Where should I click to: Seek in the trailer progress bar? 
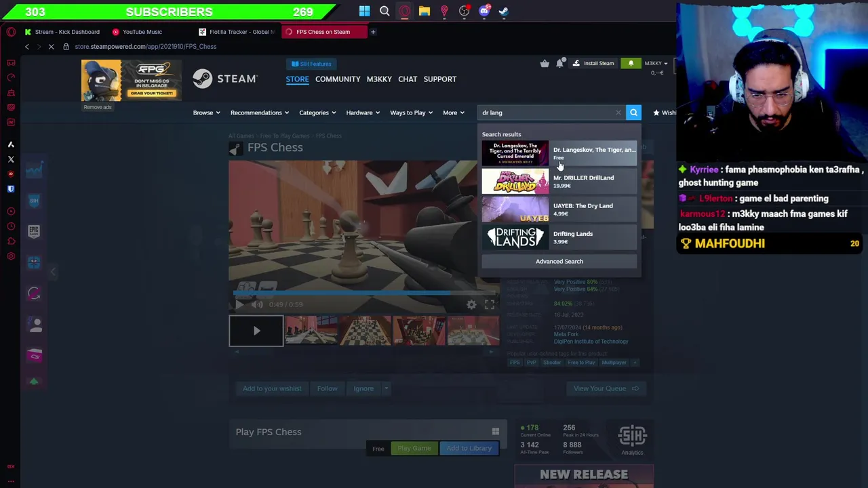(366, 293)
